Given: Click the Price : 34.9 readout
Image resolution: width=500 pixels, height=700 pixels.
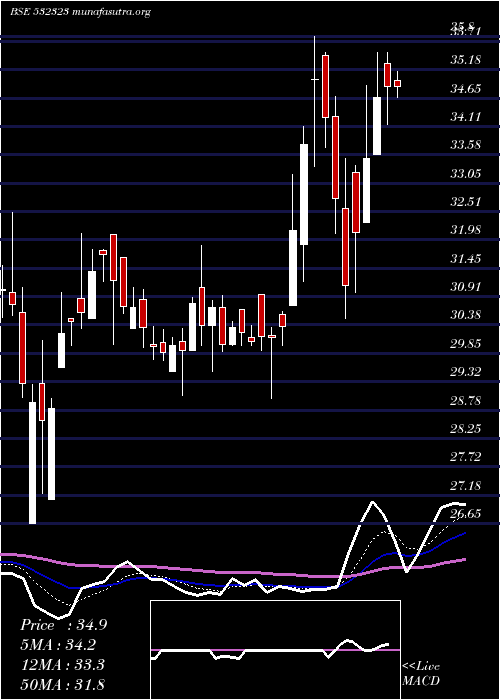Looking at the screenshot, I should [63, 625].
